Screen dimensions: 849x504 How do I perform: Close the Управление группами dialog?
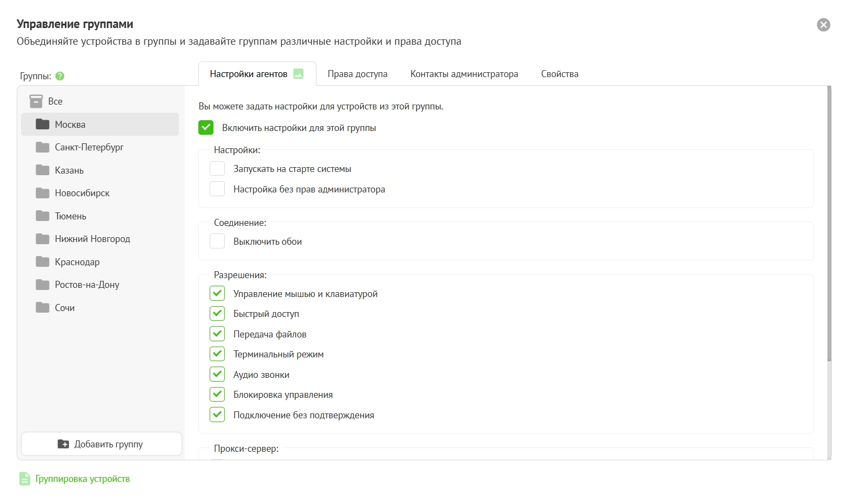823,25
